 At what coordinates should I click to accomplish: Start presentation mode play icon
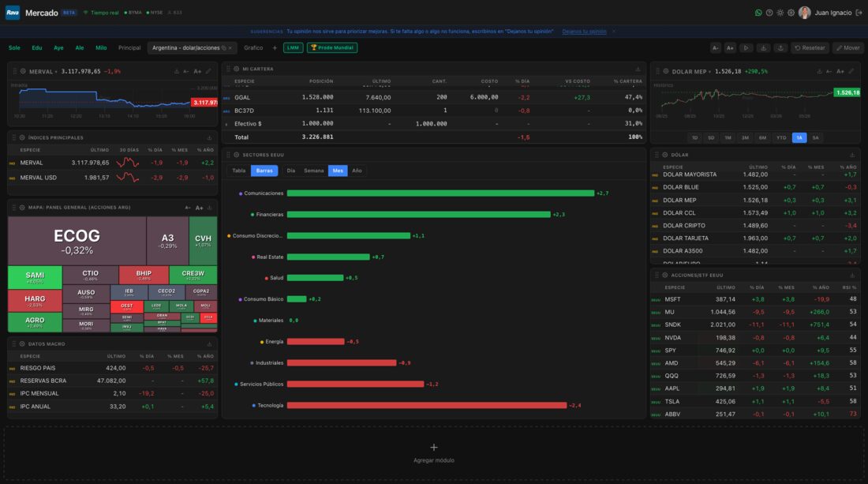pos(746,48)
